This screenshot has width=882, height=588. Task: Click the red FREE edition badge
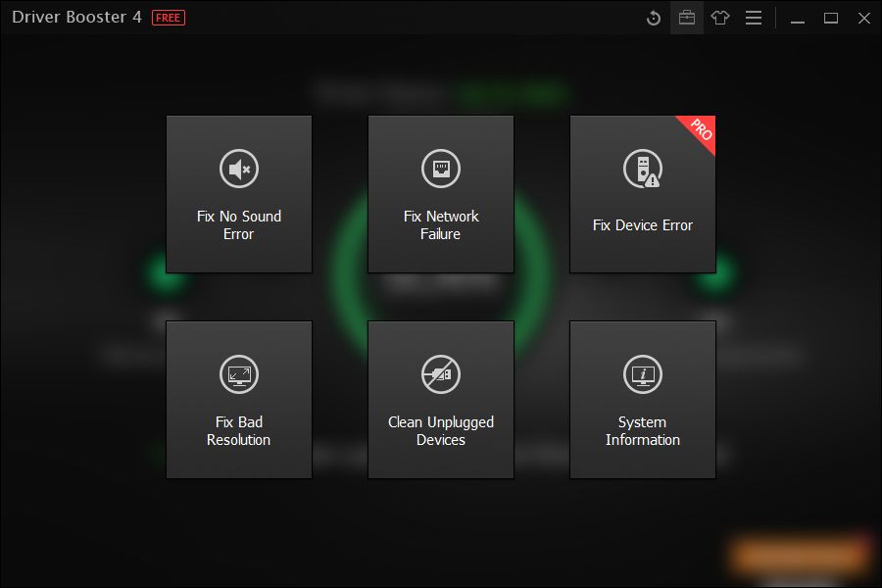tap(169, 18)
